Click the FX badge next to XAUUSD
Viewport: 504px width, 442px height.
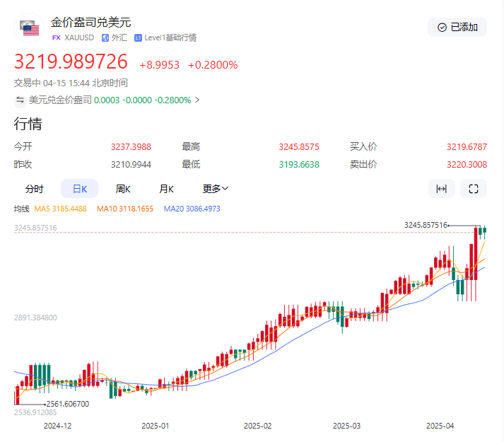57,37
